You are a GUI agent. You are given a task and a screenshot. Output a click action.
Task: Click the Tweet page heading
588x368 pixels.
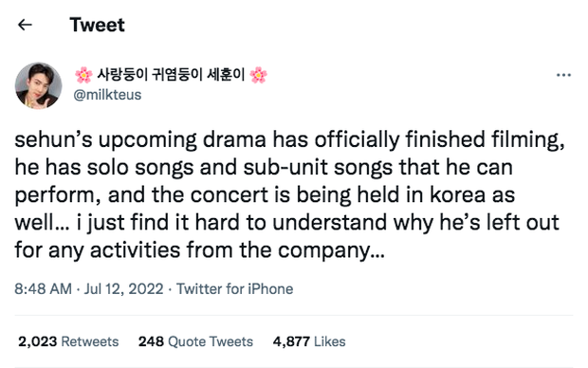click(x=97, y=25)
